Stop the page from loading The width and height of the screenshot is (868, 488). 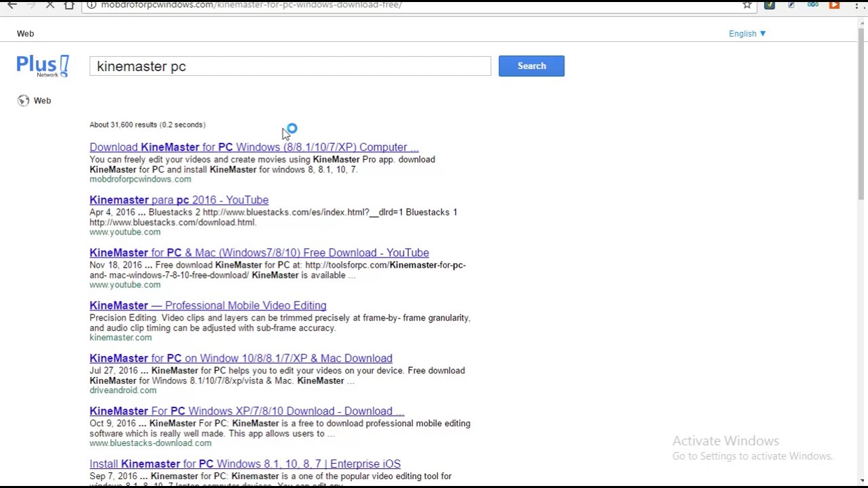pyautogui.click(x=50, y=5)
